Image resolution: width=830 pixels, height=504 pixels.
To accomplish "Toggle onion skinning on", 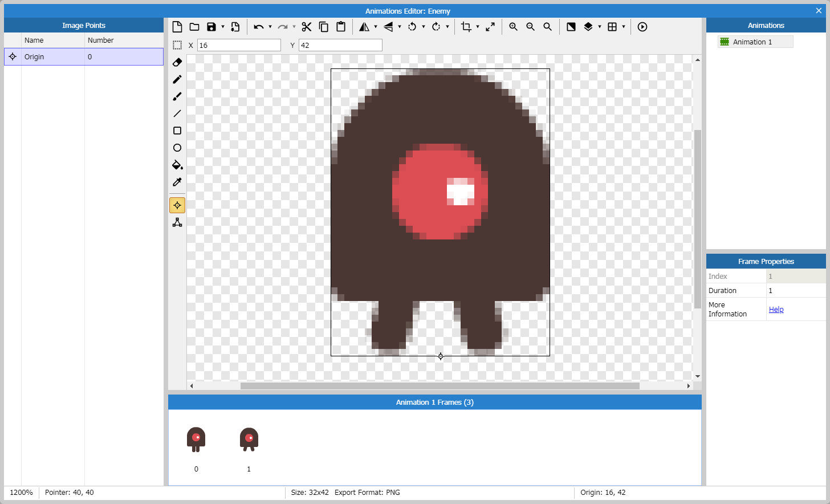I will coord(589,27).
